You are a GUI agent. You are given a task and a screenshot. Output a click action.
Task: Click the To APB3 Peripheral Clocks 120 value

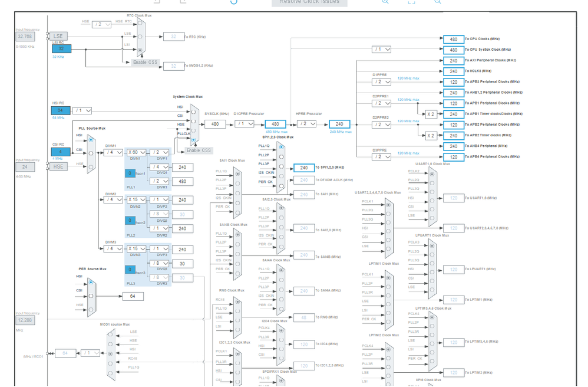point(454,82)
